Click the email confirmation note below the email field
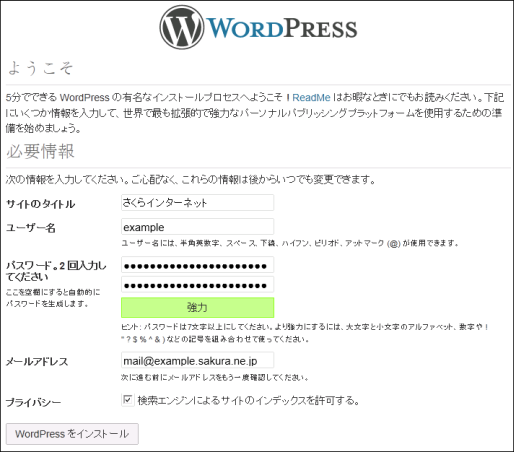Viewport: 514px width, 452px height. click(215, 377)
